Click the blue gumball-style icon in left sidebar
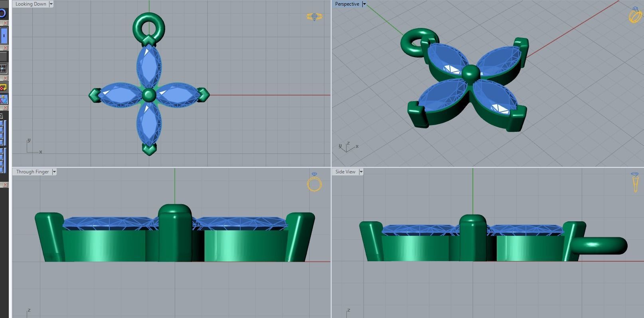 click(x=3, y=99)
